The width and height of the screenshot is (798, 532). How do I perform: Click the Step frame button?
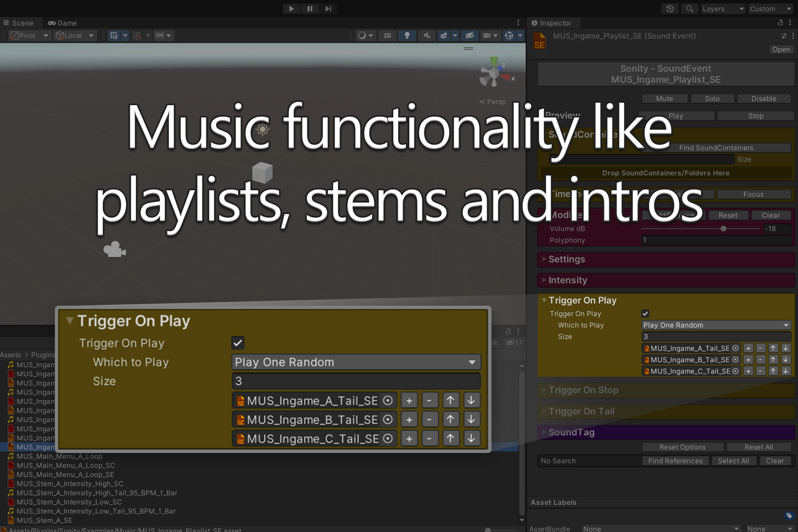[x=328, y=9]
